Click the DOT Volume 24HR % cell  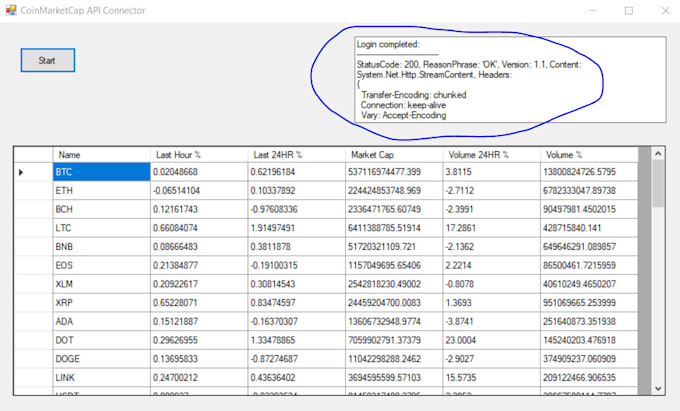click(x=490, y=338)
